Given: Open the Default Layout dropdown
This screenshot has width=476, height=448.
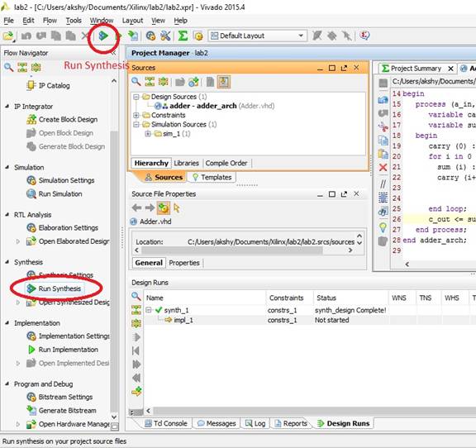Looking at the screenshot, I should [x=258, y=36].
